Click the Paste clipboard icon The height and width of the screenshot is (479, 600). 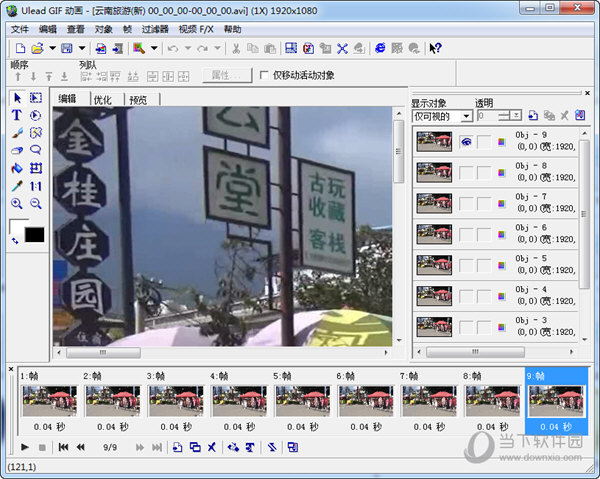270,48
